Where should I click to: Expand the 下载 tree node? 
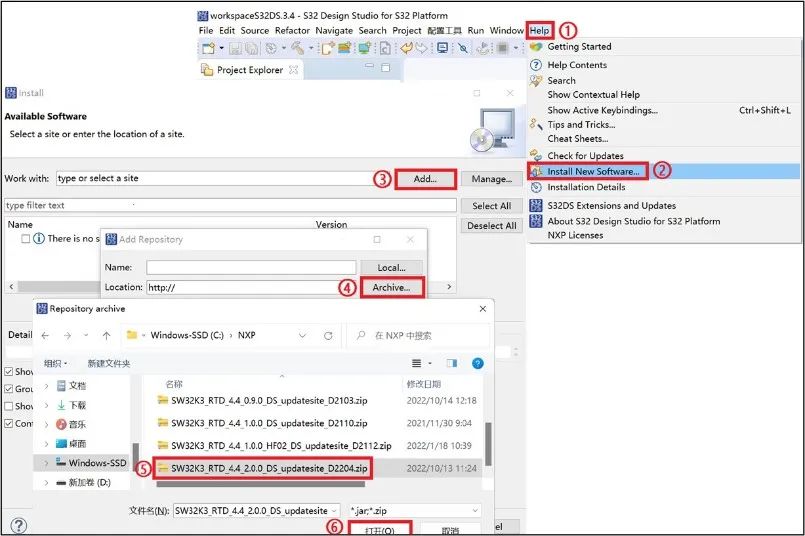click(x=46, y=405)
